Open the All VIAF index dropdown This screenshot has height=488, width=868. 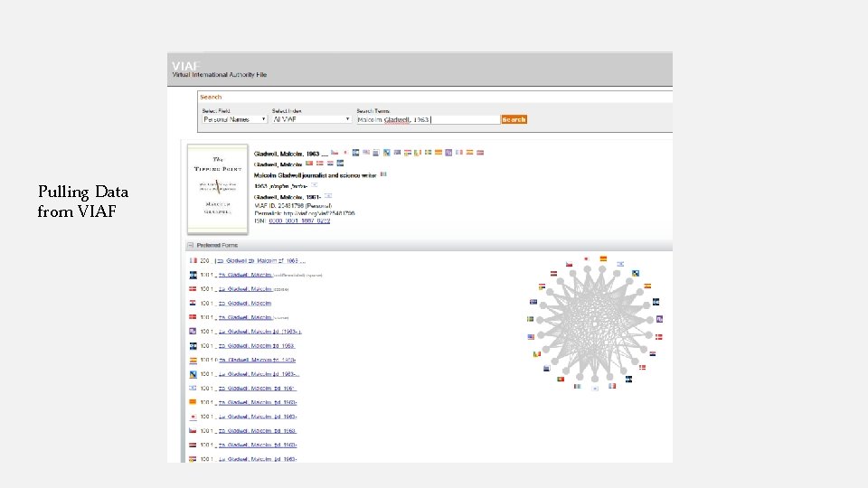click(x=312, y=119)
